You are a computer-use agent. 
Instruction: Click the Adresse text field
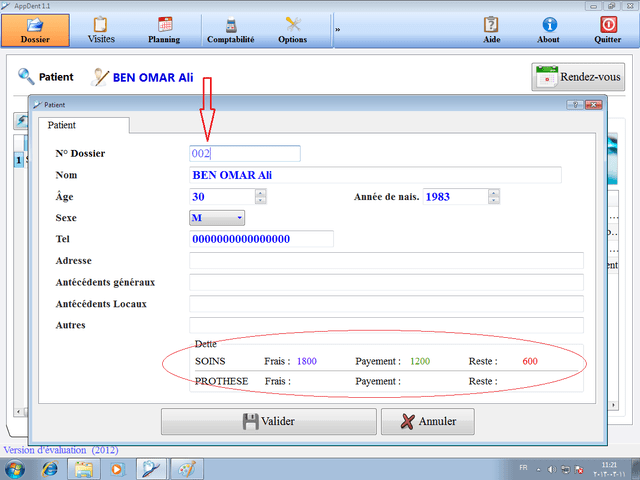point(386,261)
